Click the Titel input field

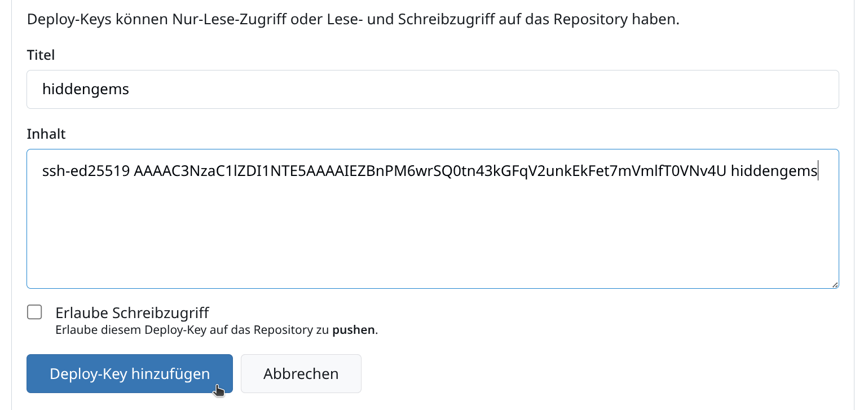433,89
